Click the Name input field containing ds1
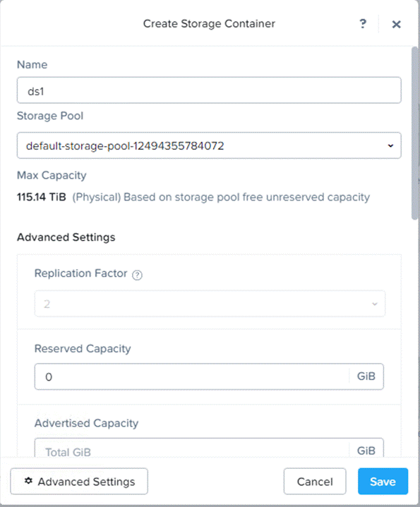 (209, 90)
